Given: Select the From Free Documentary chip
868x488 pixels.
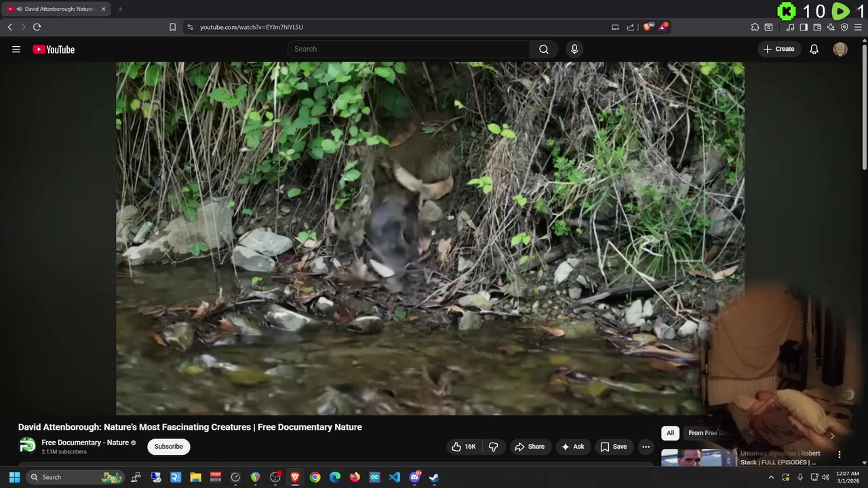Looking at the screenshot, I should tap(709, 433).
